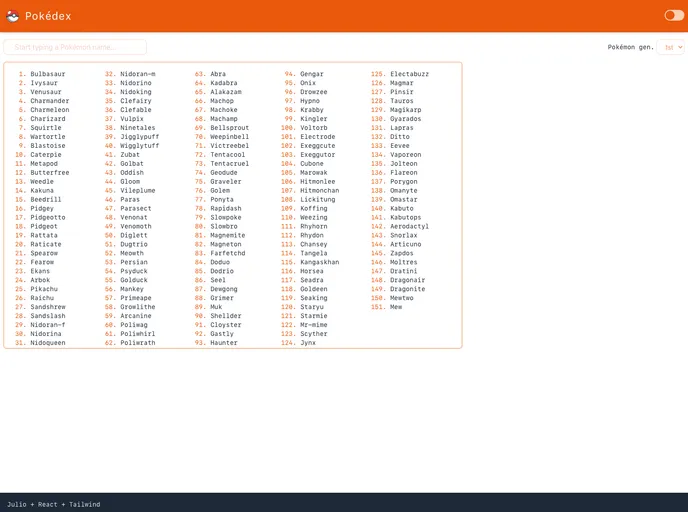Click Poliwrath in the list
The image size is (688, 512).
tap(137, 343)
